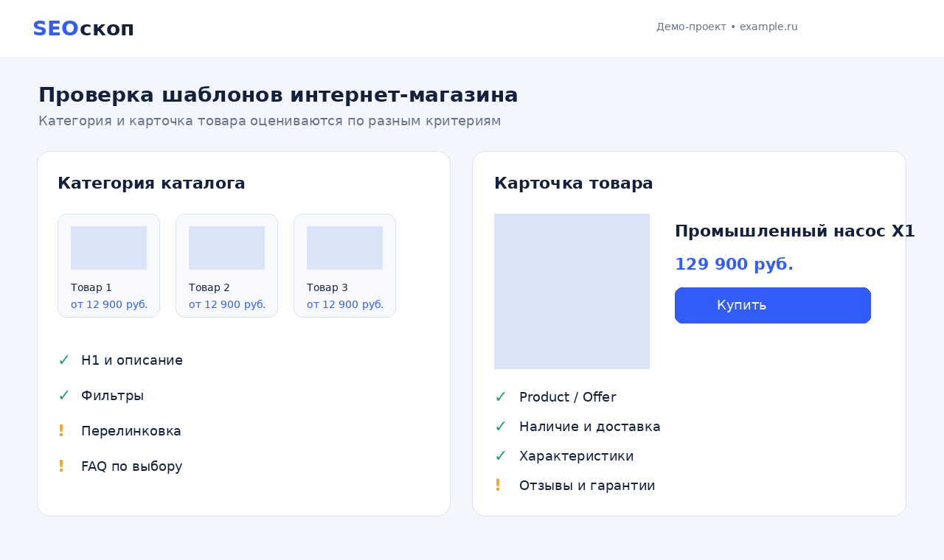This screenshot has width=944, height=560.
Task: Select the Фильтры criterion text
Action: 112,396
